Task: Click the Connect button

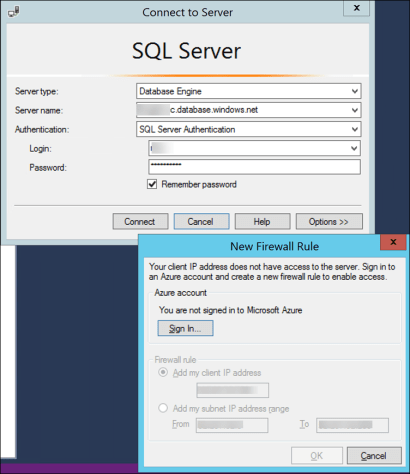Action: tap(140, 222)
